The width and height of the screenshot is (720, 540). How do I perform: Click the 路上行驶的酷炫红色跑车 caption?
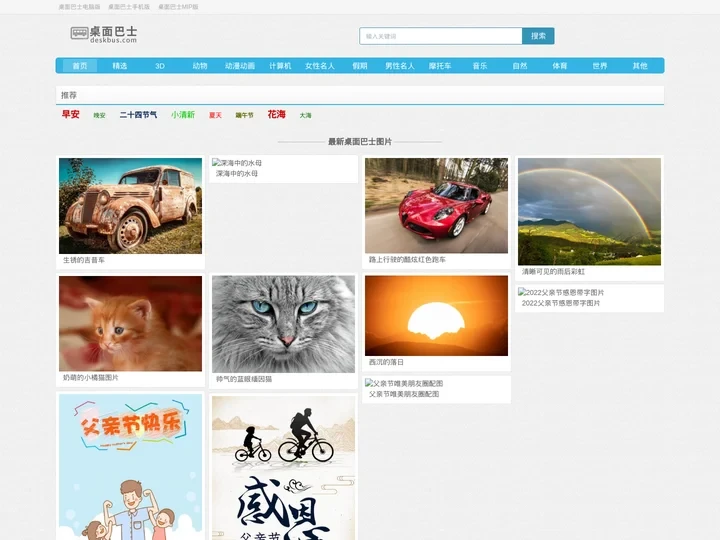pyautogui.click(x=407, y=259)
